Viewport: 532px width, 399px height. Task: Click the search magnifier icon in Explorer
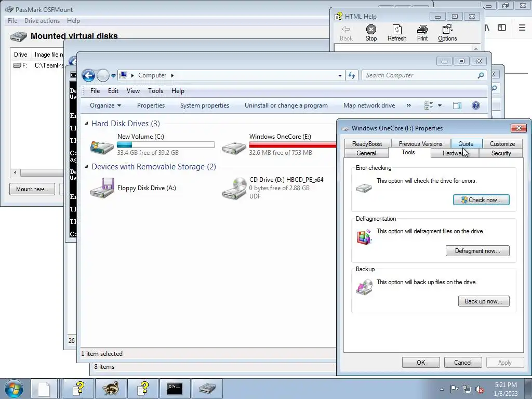481,75
